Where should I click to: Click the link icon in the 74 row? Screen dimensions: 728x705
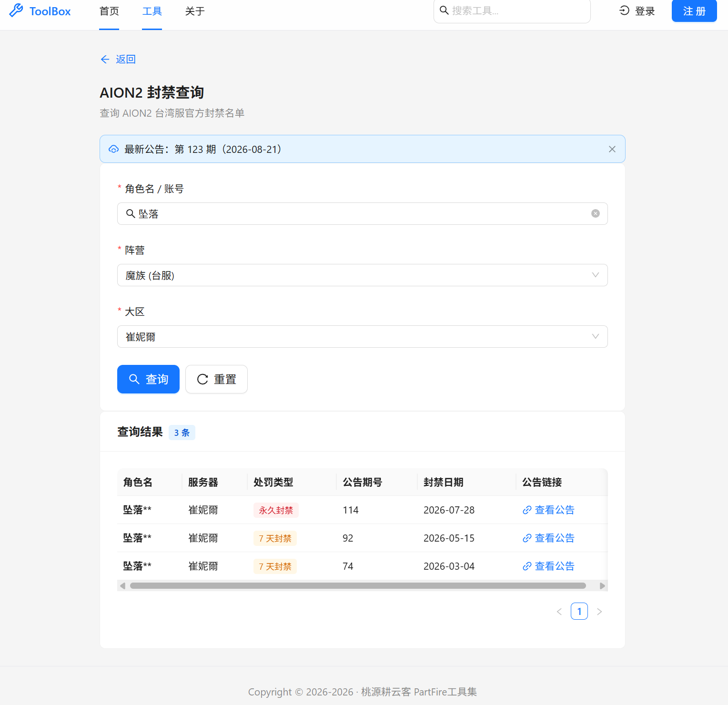tap(527, 566)
